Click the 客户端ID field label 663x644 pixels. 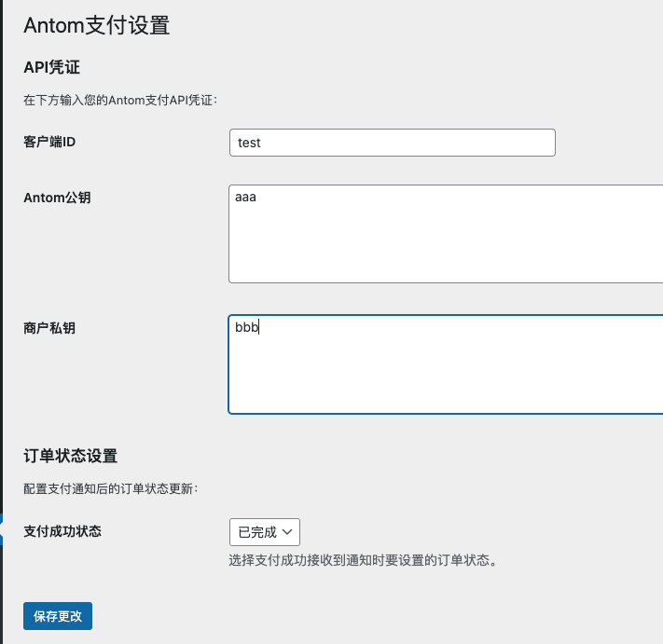pyautogui.click(x=49, y=142)
